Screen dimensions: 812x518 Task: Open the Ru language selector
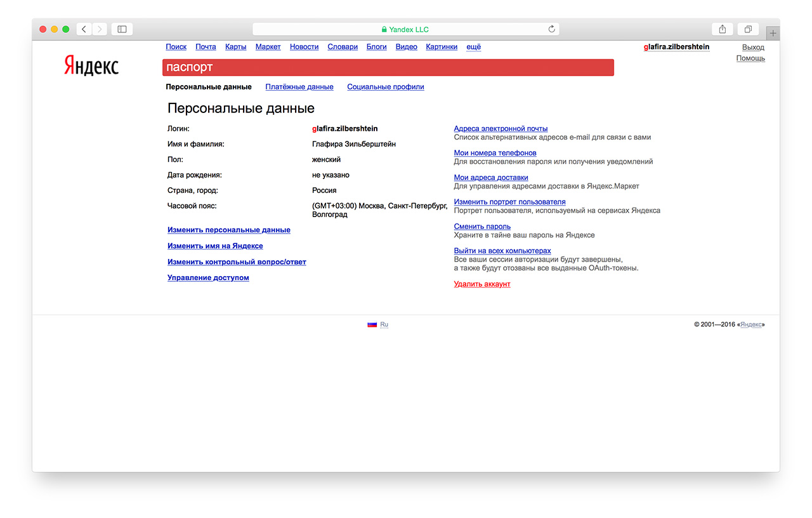pos(384,324)
